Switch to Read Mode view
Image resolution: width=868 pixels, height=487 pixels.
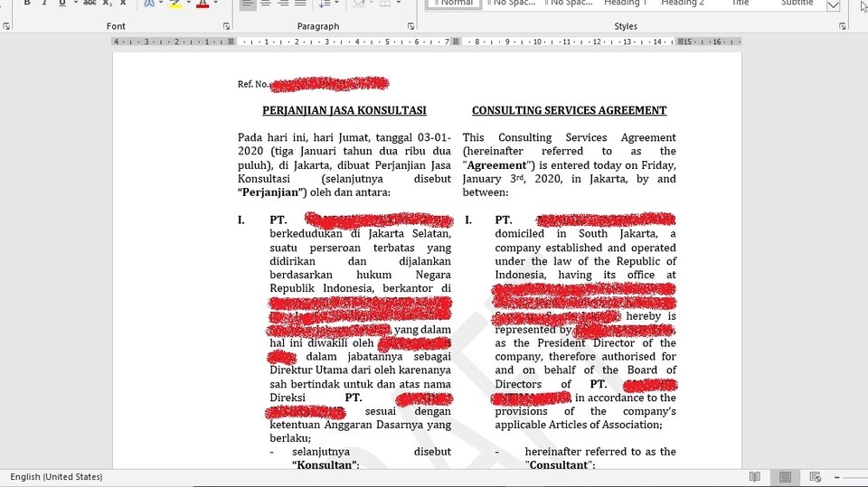(x=754, y=476)
